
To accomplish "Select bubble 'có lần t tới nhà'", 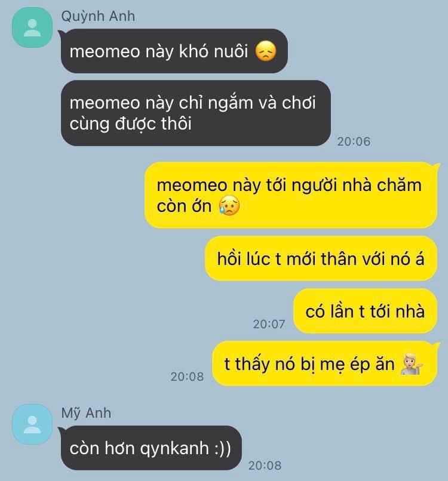I will 365,311.
